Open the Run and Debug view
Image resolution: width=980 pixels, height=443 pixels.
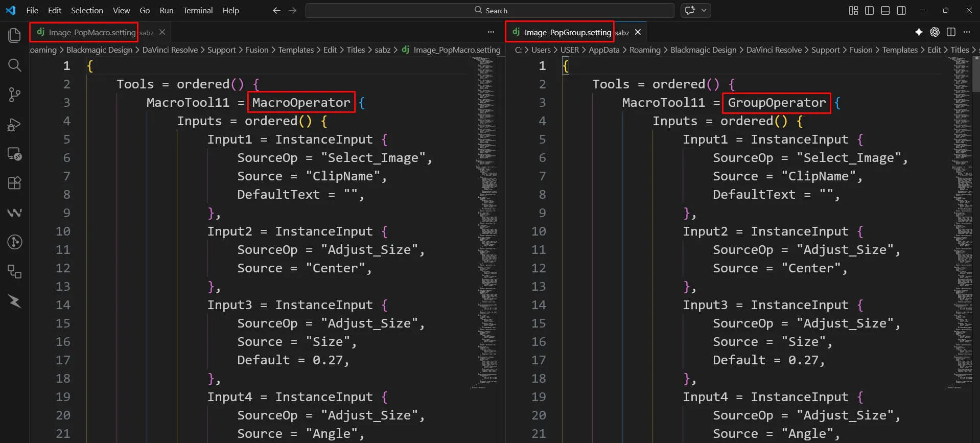pos(14,124)
